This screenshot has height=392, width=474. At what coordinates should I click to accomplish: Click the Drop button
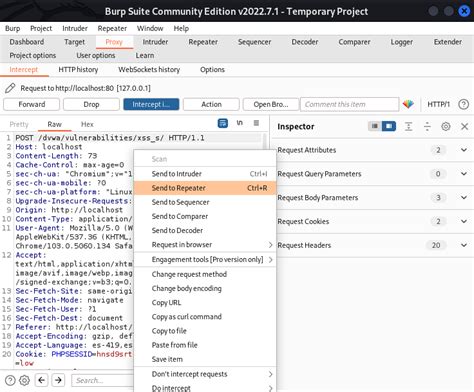pos(91,104)
